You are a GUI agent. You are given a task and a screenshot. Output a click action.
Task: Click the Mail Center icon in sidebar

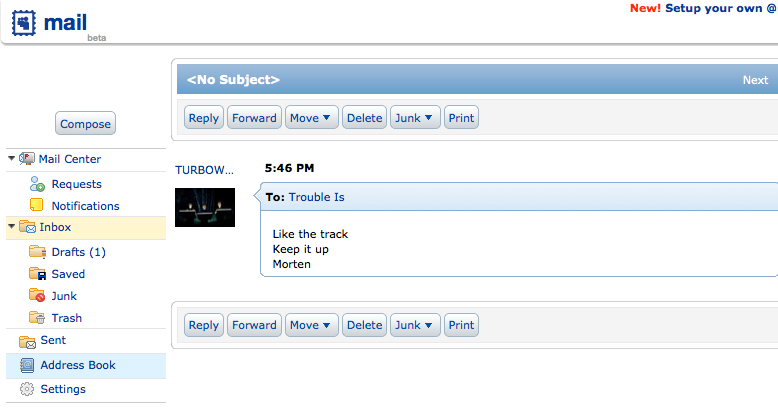pos(27,159)
